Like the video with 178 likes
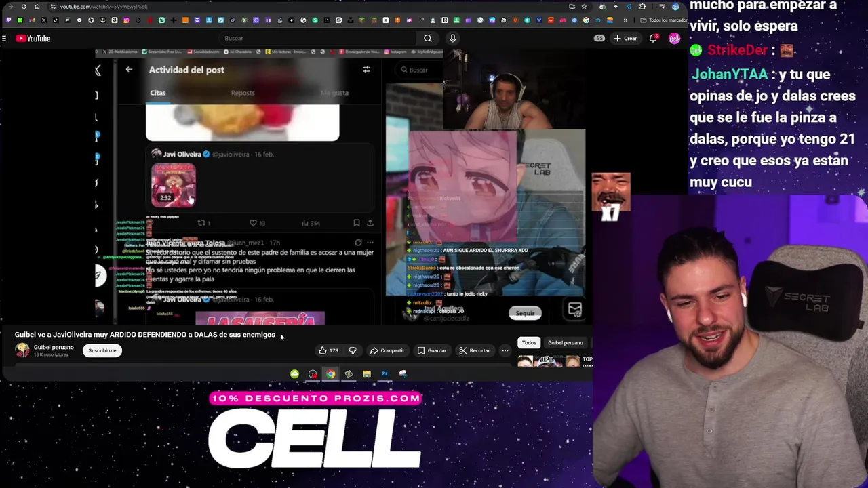 (329, 350)
